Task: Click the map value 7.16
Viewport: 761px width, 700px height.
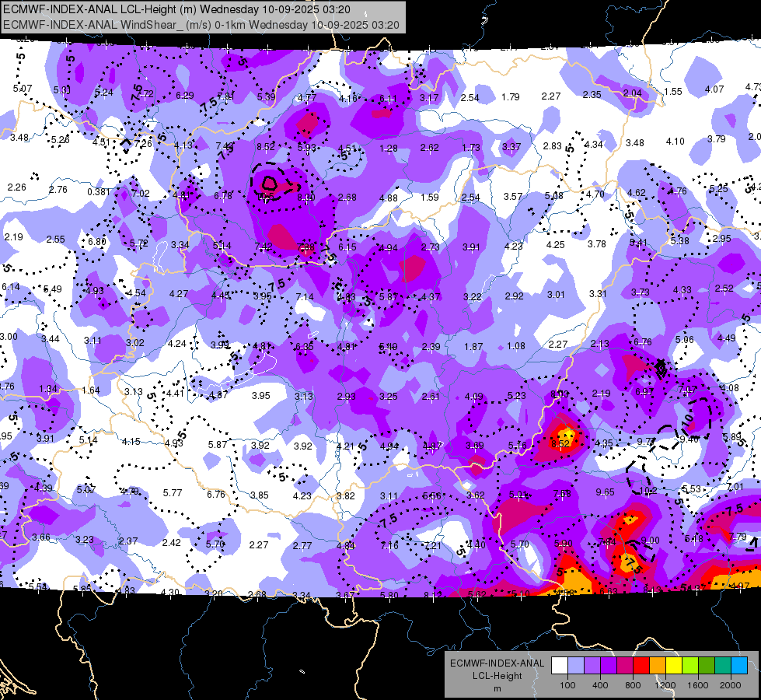Action: click(x=389, y=545)
